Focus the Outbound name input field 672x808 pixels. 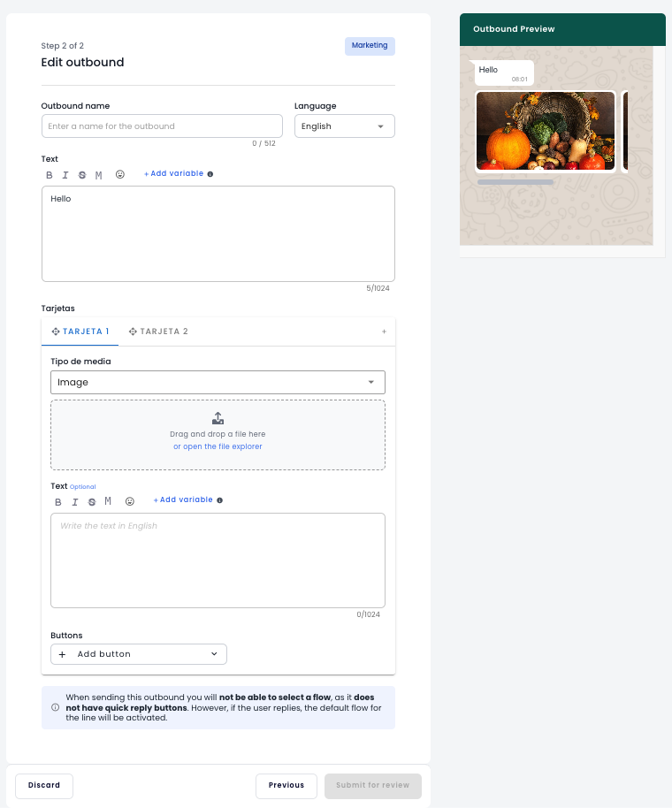pyautogui.click(x=162, y=126)
